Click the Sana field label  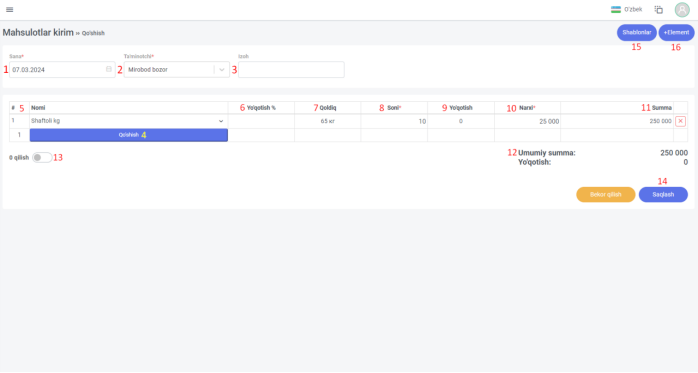pos(16,57)
